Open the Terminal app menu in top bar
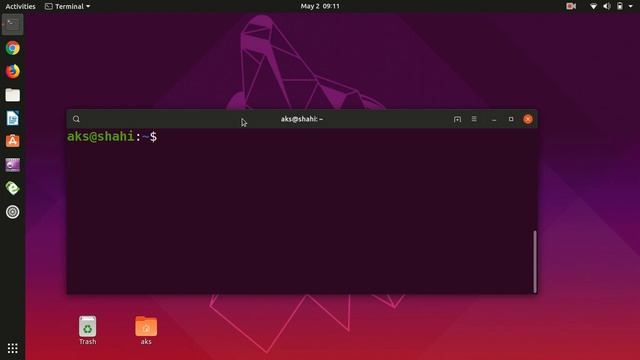Viewport: 640px width, 360px height. (67, 6)
